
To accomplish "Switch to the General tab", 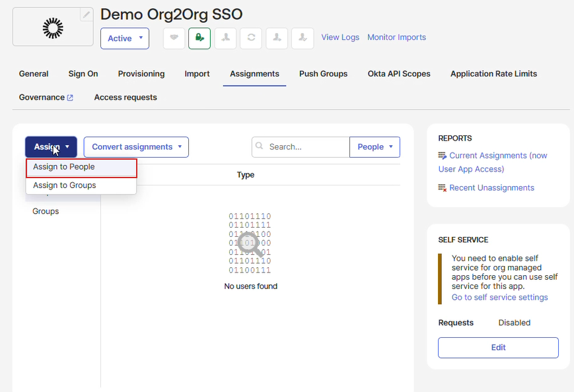I will [34, 74].
